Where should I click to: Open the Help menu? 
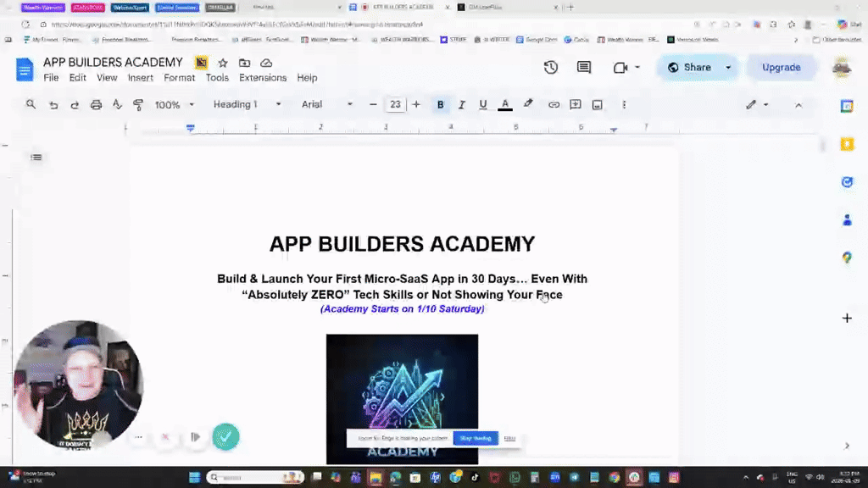307,78
